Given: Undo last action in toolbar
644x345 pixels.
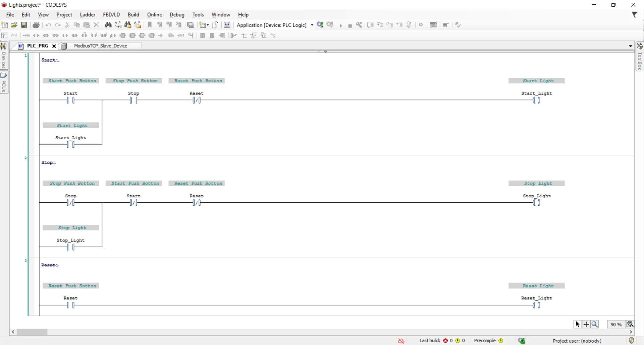Looking at the screenshot, I should click(48, 25).
